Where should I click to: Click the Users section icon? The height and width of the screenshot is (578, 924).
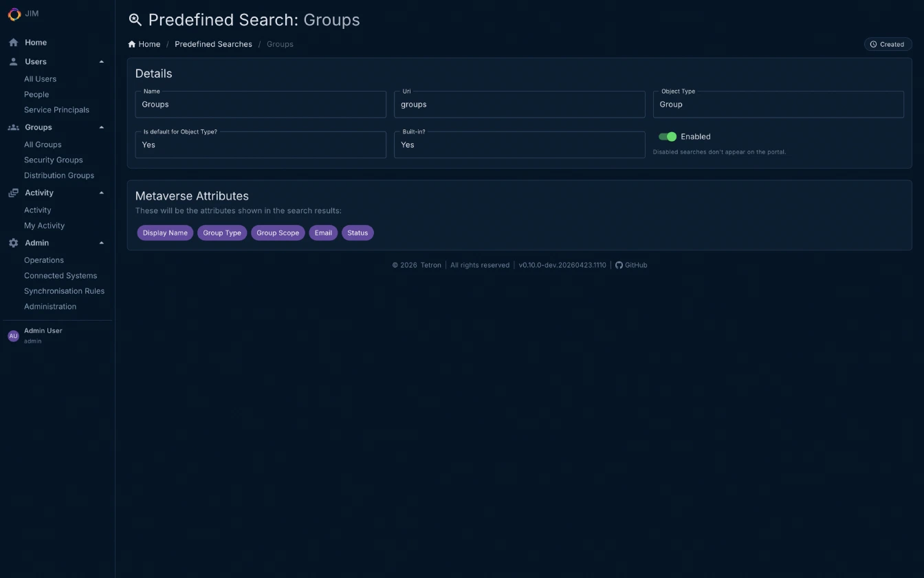[12, 61]
